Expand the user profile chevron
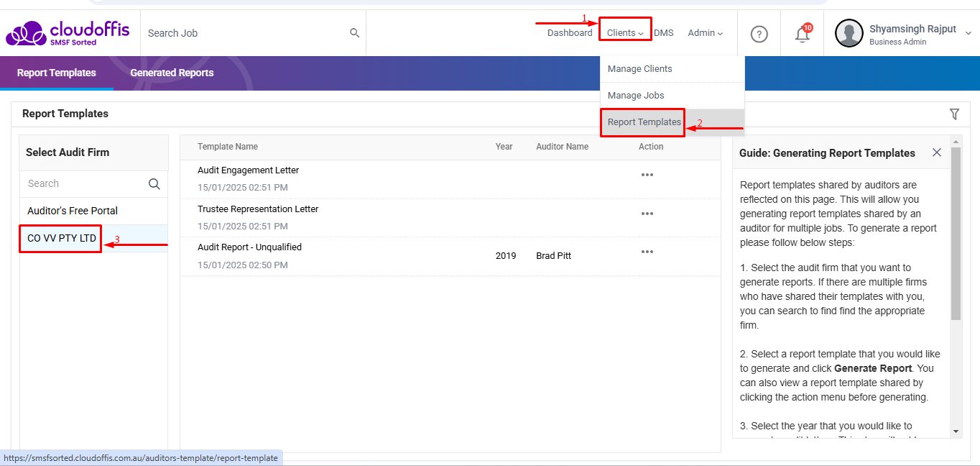This screenshot has width=980, height=466. click(x=969, y=33)
